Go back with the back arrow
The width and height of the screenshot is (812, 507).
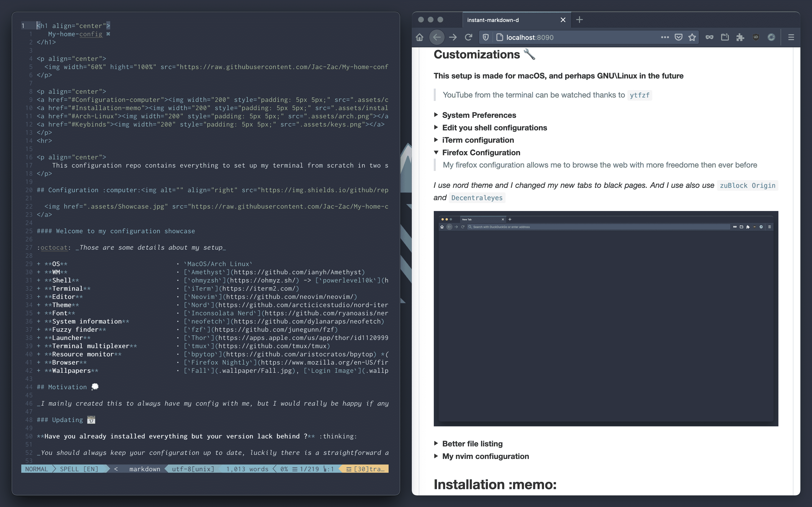(436, 37)
